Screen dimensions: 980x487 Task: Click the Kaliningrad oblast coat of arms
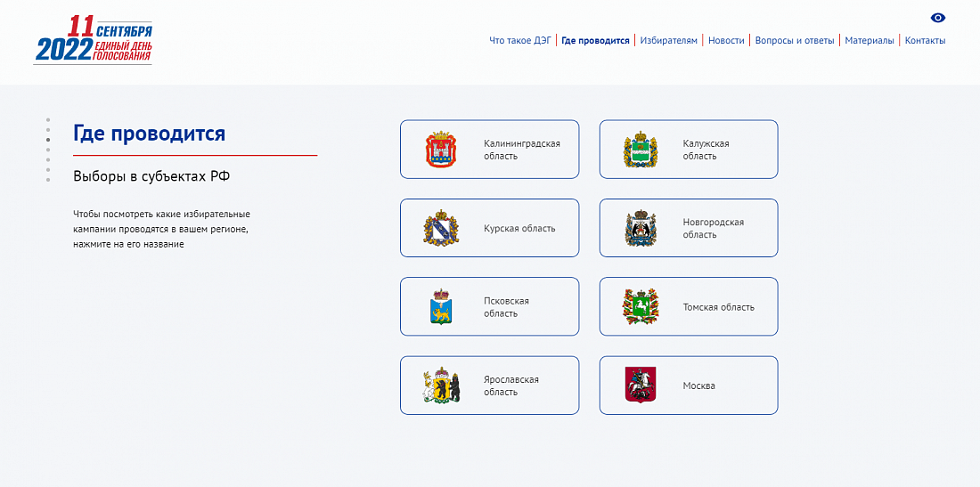click(x=441, y=150)
